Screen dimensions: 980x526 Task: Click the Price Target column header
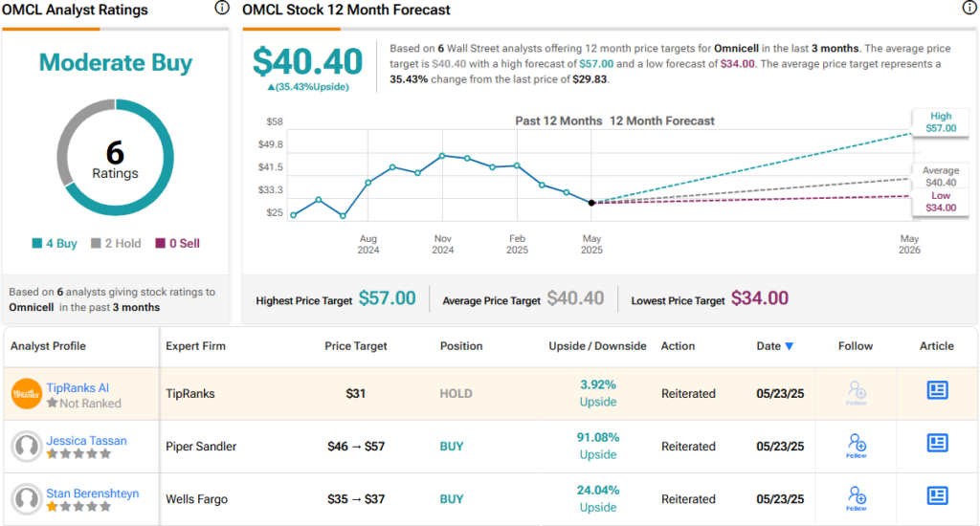[x=356, y=346]
